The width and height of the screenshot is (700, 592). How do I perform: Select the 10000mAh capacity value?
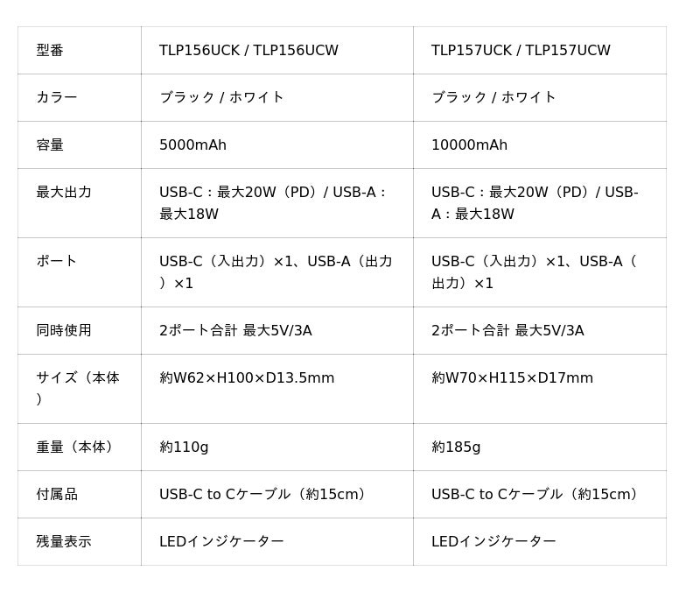click(x=469, y=145)
